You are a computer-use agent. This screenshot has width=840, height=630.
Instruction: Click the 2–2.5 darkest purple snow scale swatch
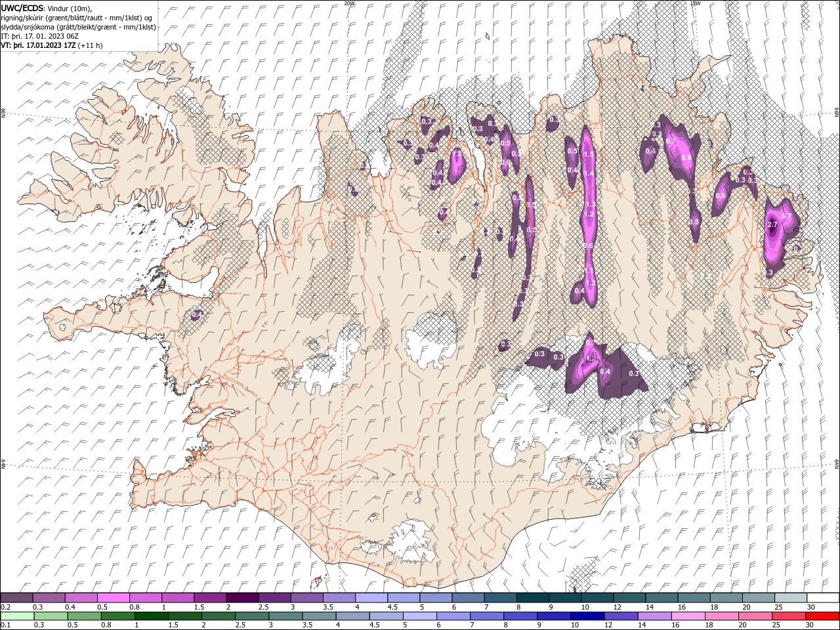pyautogui.click(x=243, y=598)
